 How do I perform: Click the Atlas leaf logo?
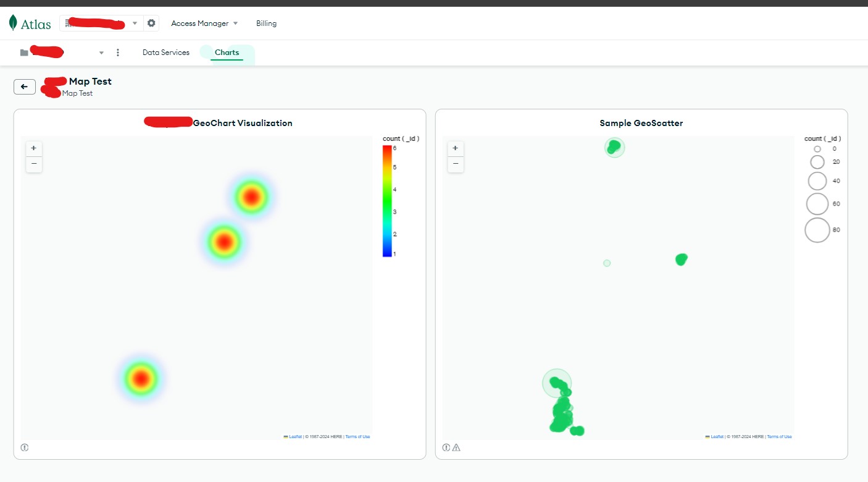14,23
